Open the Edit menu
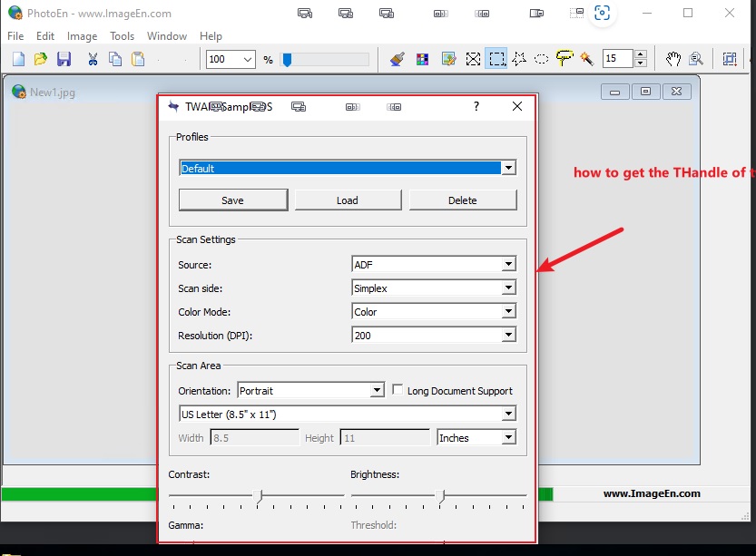This screenshot has height=556, width=756. click(x=45, y=36)
